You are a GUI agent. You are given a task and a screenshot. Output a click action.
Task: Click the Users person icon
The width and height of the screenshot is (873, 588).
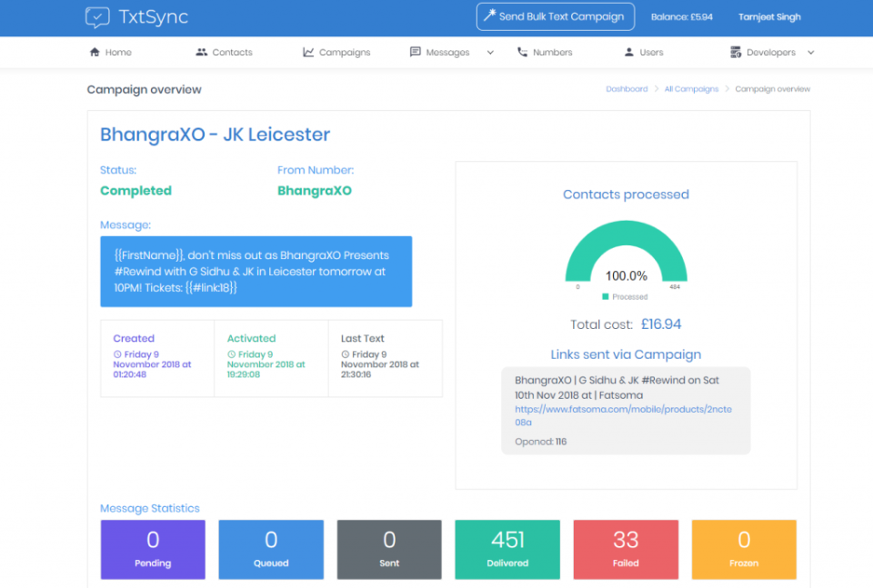[628, 52]
